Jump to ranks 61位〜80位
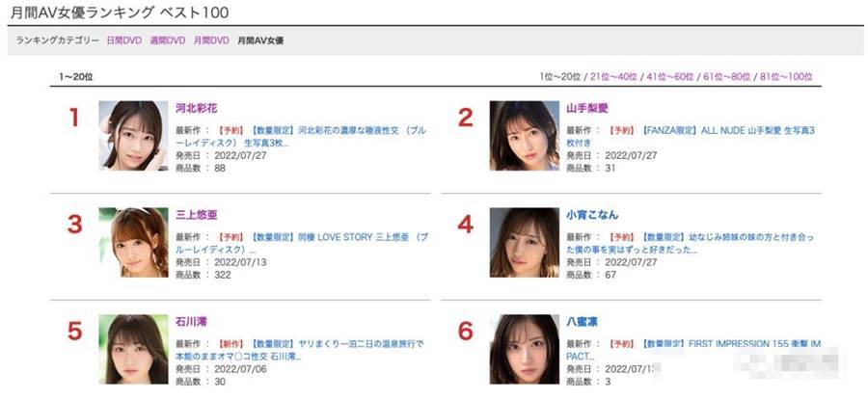 (726, 77)
